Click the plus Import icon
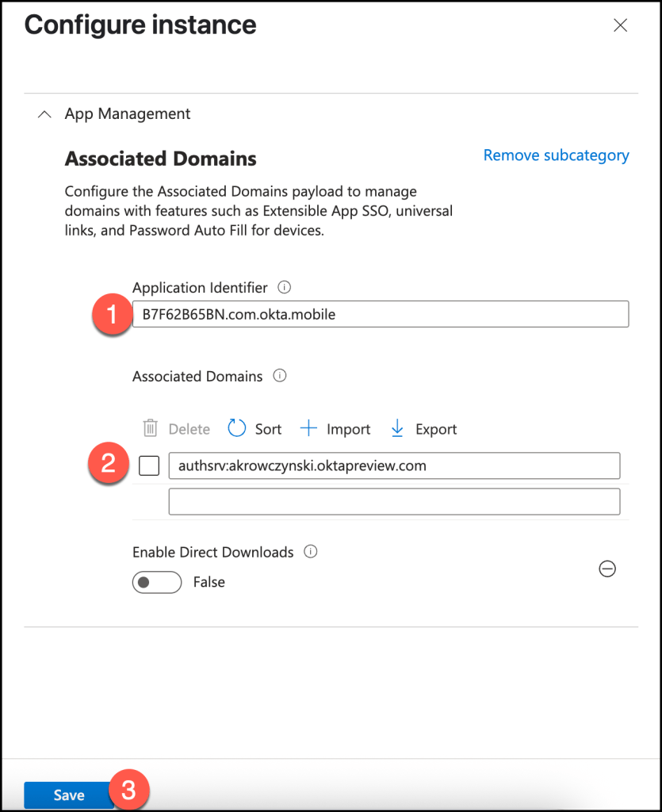 (308, 429)
